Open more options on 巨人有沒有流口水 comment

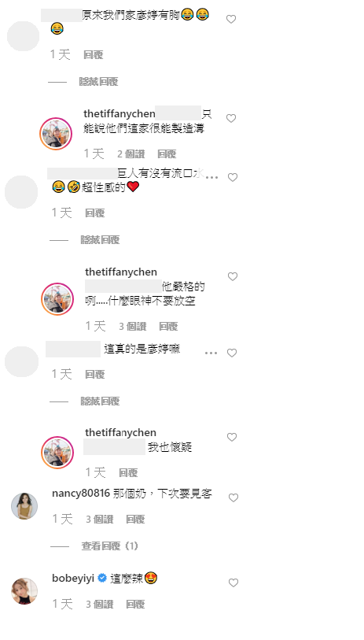[212, 178]
